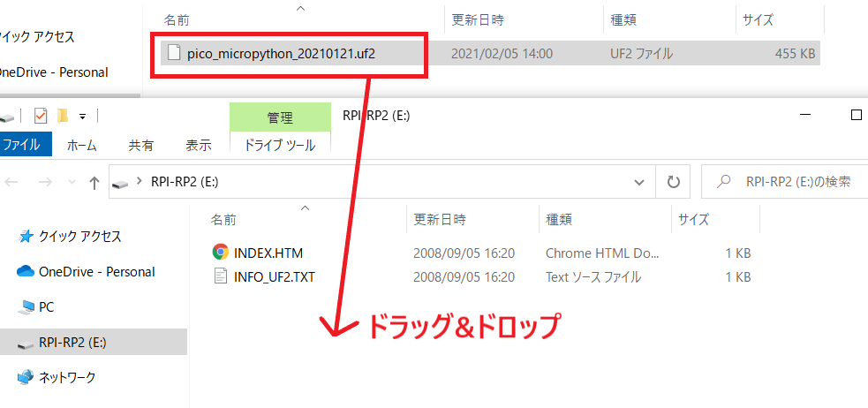Click the properties checkmark icon in quick access toolbar
The width and height of the screenshot is (868, 408).
pyautogui.click(x=41, y=117)
